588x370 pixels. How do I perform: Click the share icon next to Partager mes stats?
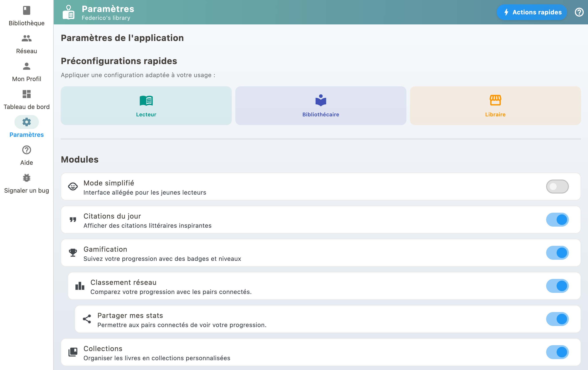click(x=87, y=319)
